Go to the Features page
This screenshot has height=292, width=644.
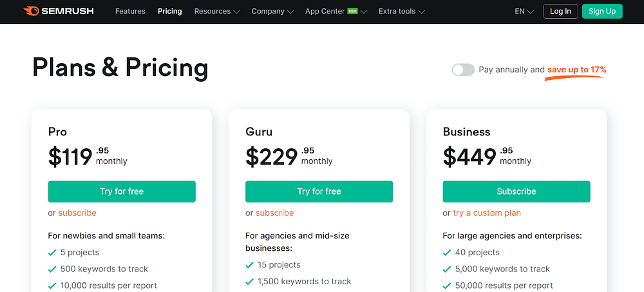[130, 11]
